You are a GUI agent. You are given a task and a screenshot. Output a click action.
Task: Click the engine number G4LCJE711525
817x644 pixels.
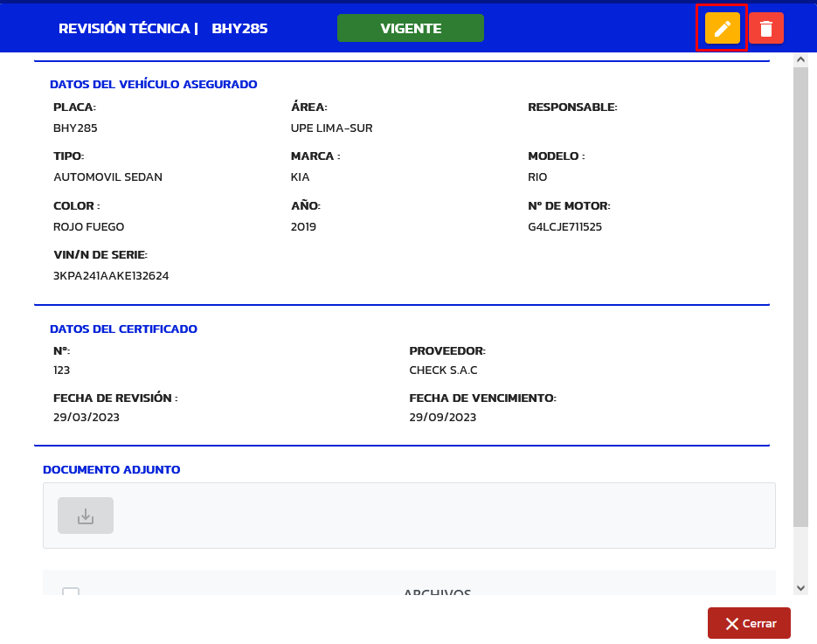(564, 227)
